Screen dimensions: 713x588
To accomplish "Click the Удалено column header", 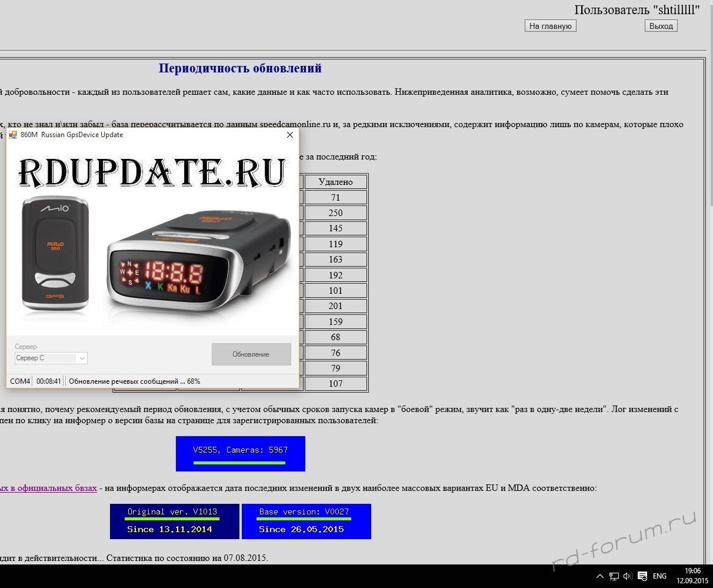I will (336, 182).
